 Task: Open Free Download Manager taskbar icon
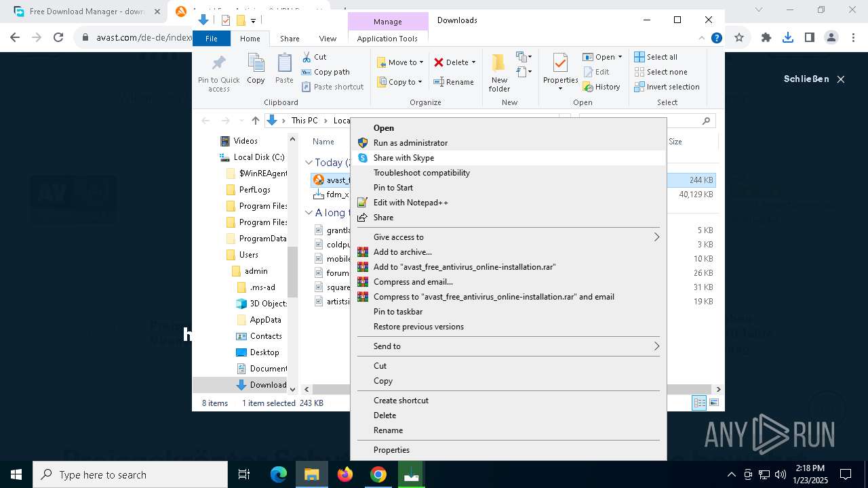[412, 474]
